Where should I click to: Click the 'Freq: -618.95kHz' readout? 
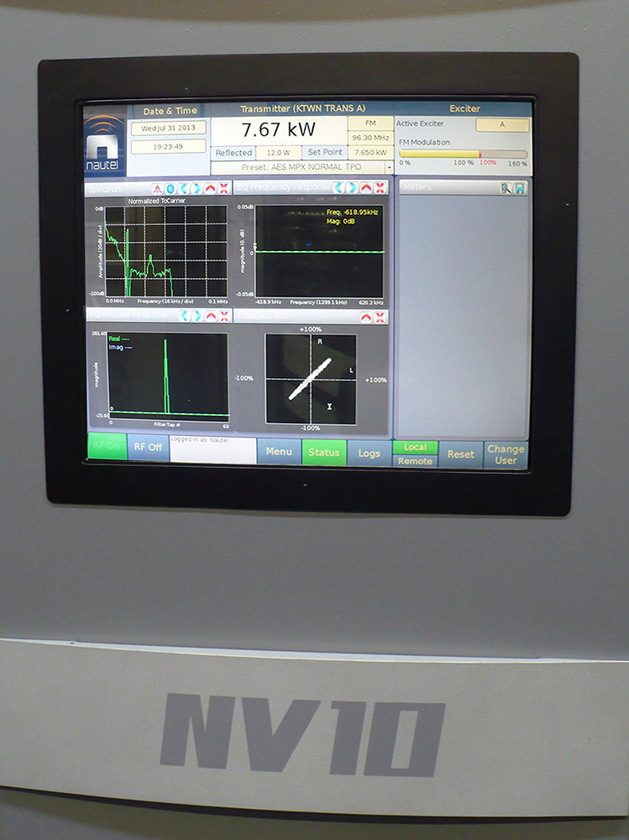click(x=352, y=213)
